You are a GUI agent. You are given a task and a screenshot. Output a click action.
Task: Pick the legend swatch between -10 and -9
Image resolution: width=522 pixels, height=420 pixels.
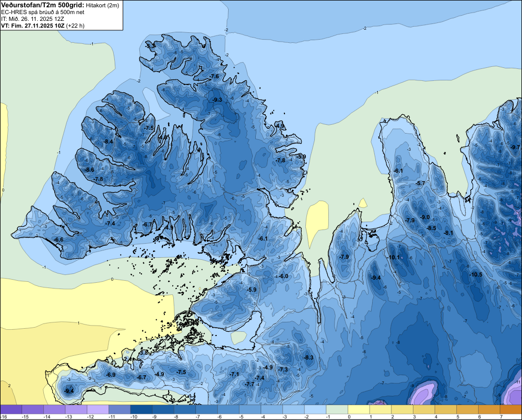[x=141, y=410]
